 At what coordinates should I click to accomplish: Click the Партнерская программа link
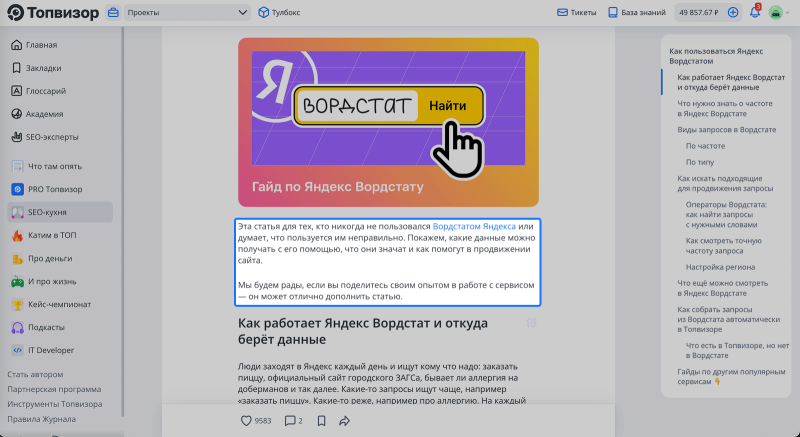pos(54,389)
